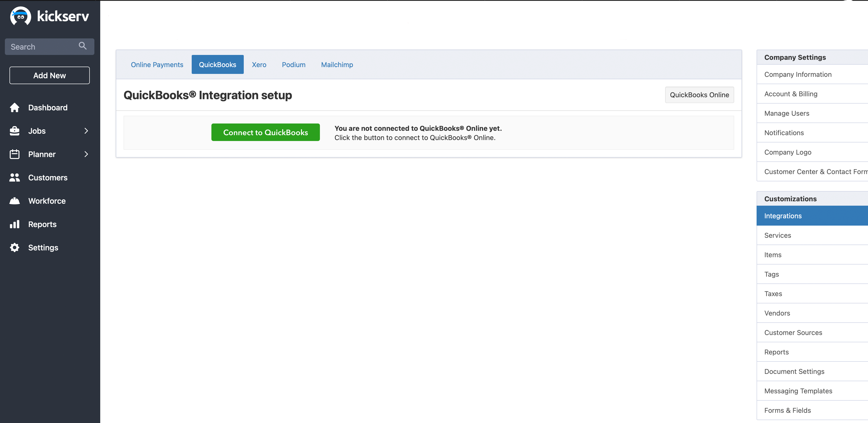Go to Account & Billing settings

[x=790, y=94]
